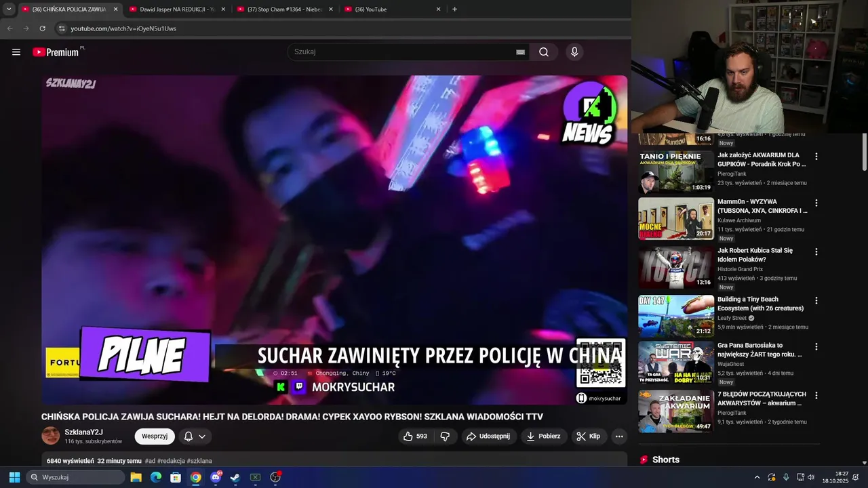
Task: Open the notifications bell in system tray
Action: (x=855, y=477)
